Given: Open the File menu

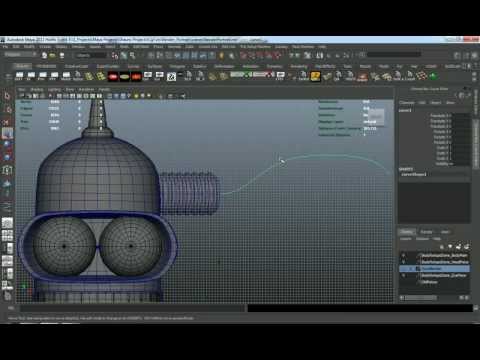Looking at the screenshot, I should coord(6,47).
